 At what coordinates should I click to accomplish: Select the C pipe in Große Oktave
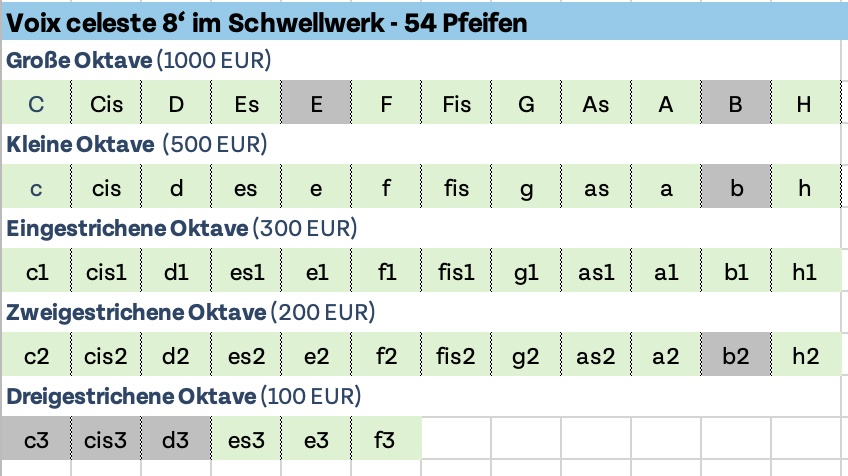click(36, 104)
